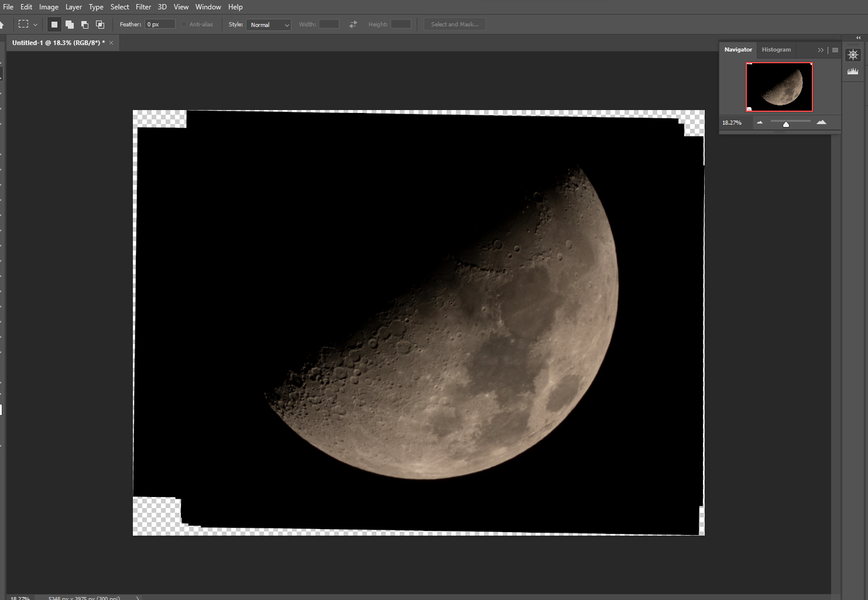Open the Filter menu

point(143,6)
